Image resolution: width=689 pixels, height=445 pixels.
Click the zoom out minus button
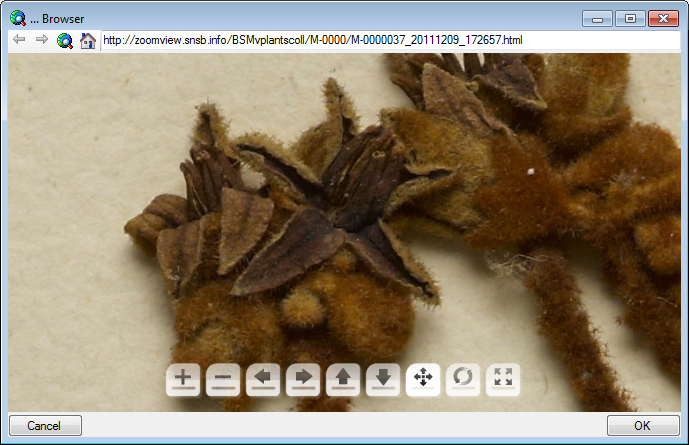(223, 380)
